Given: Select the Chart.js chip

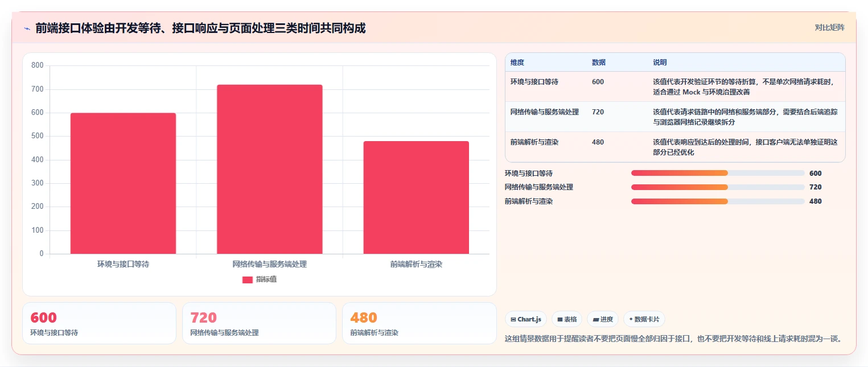Looking at the screenshot, I should [x=526, y=319].
